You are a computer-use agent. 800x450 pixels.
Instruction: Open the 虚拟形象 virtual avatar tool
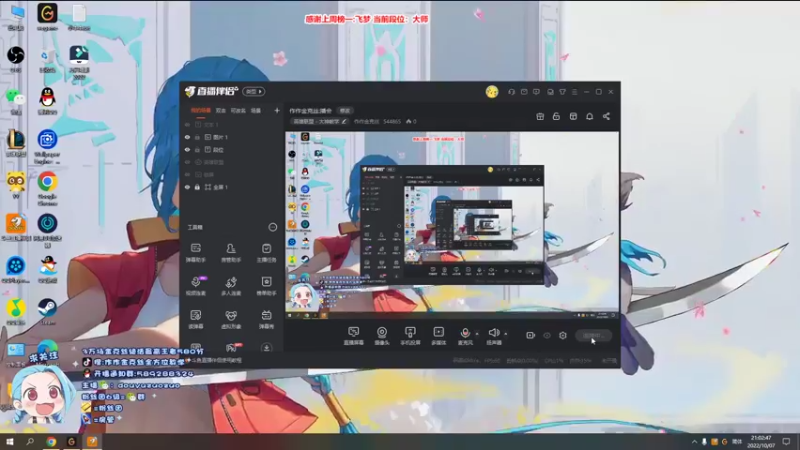point(231,319)
